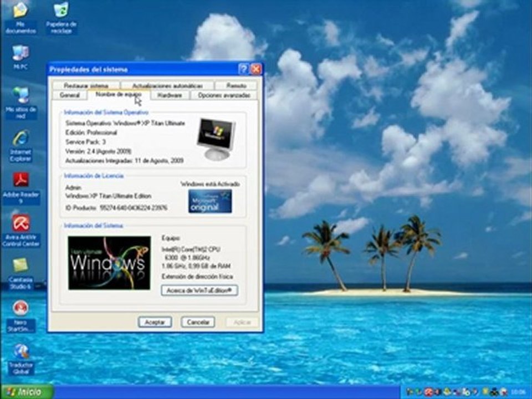Image resolution: width=532 pixels, height=399 pixels.
Task: Click the Titan Ultimate Windows logo image
Action: (x=109, y=263)
